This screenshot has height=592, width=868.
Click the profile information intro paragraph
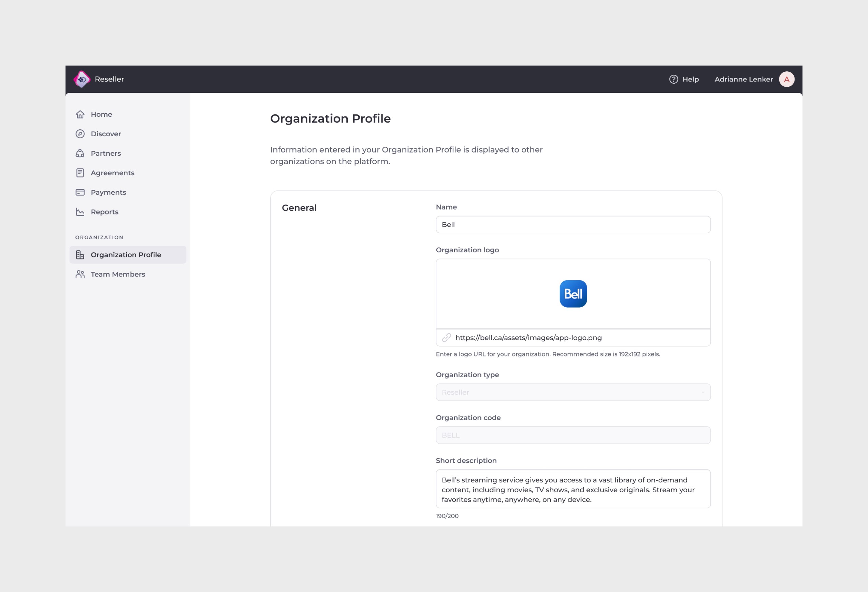[406, 155]
